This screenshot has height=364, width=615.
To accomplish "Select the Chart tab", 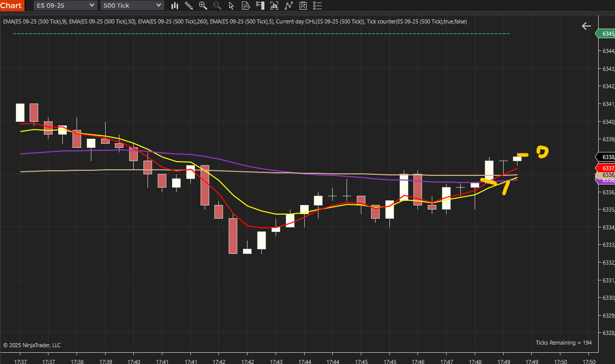I will click(12, 6).
